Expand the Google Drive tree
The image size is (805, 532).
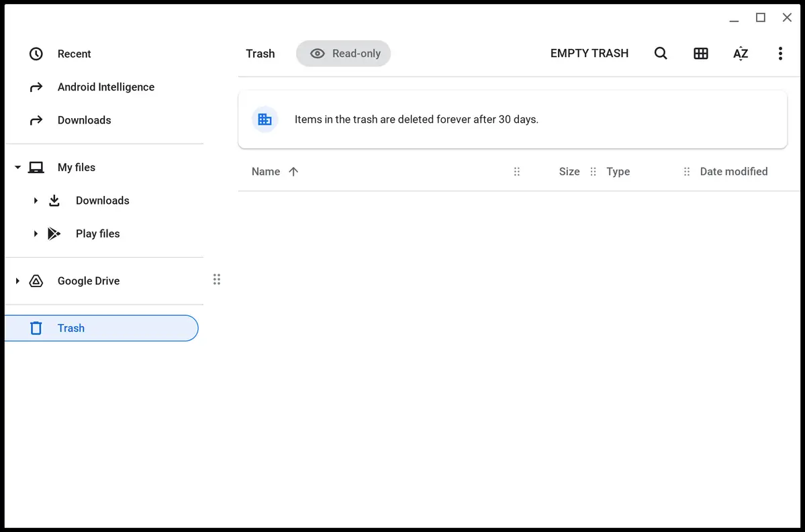coord(17,281)
